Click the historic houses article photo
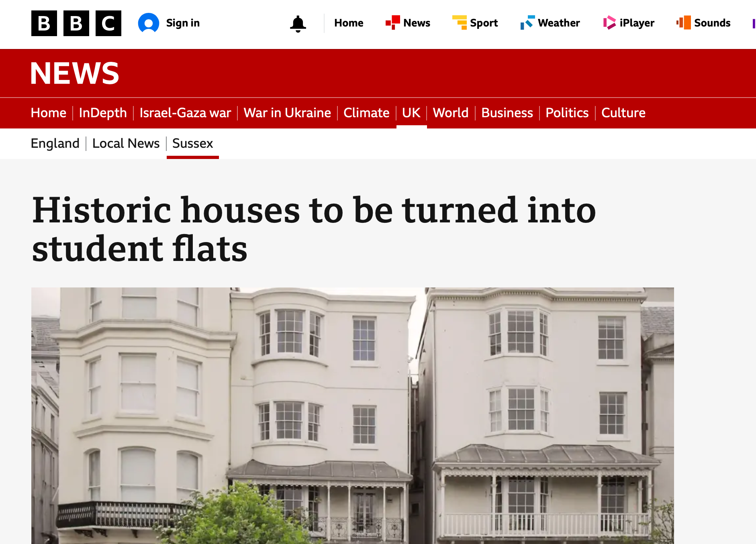This screenshot has width=756, height=544. (353, 416)
